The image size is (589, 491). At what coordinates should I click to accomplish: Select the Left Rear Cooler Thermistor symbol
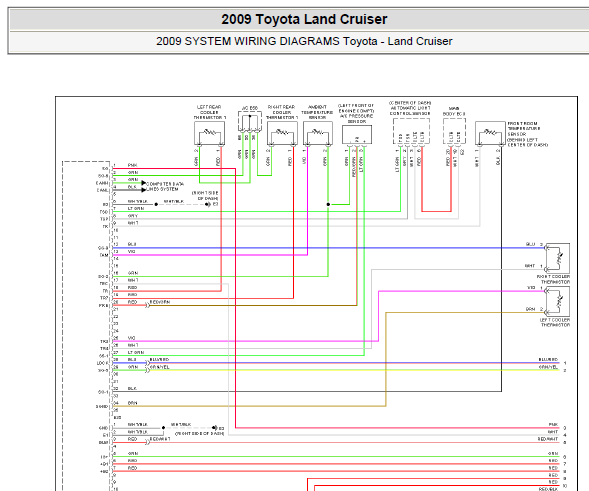(210, 133)
